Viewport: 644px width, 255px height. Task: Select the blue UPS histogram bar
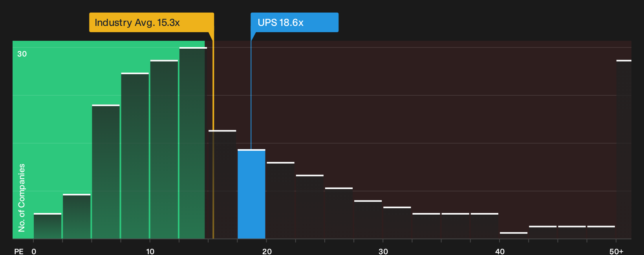point(251,194)
